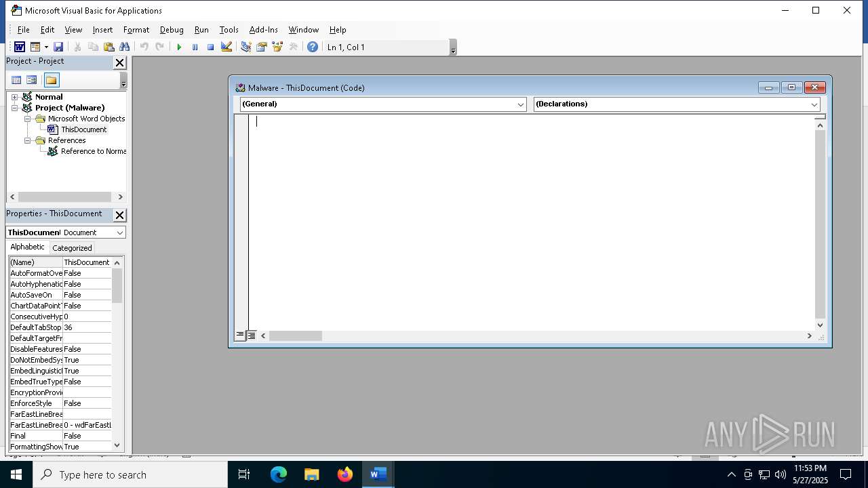Click View Code icon in Project panel
This screenshot has width=868, height=488.
(x=16, y=80)
